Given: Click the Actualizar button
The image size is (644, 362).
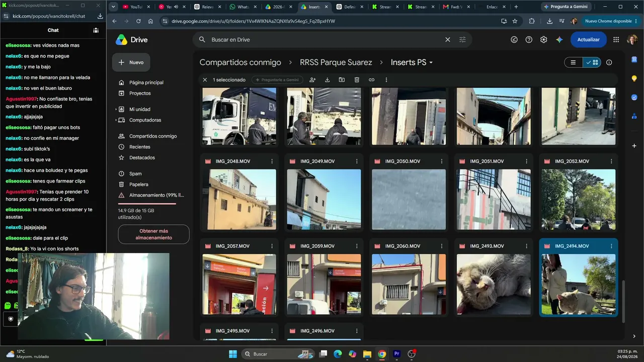Looking at the screenshot, I should [588, 40].
